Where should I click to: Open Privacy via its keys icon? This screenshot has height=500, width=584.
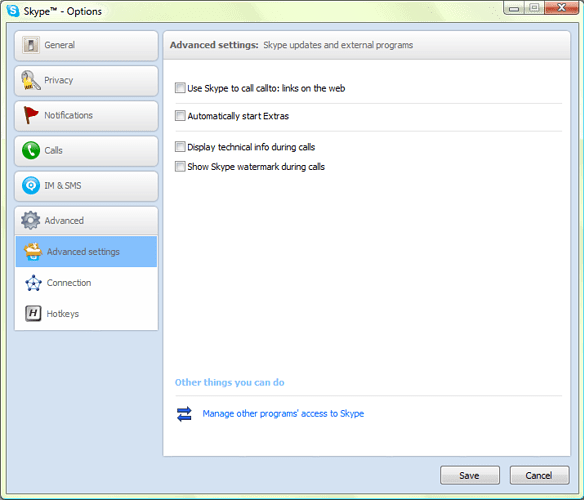(31, 80)
